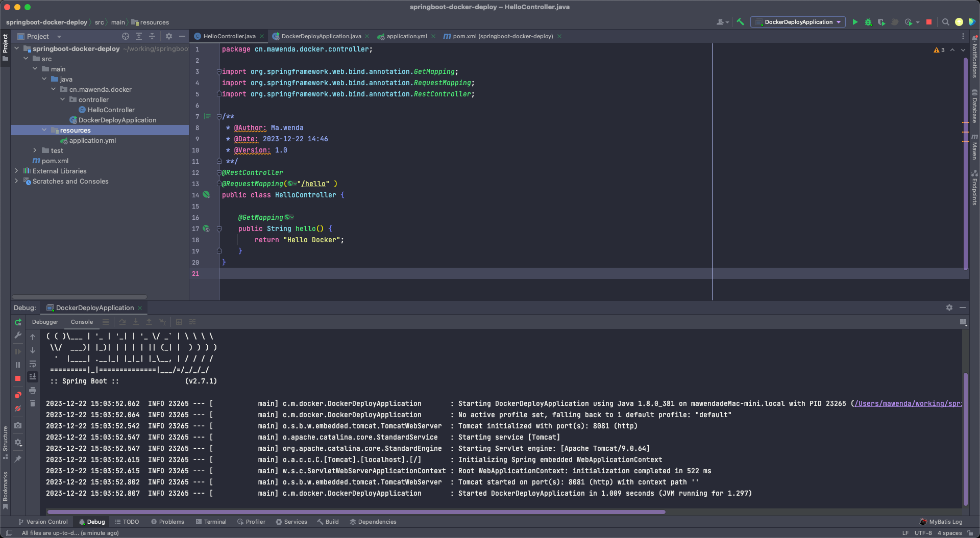
Task: Click the horizontal console scrollbar
Action: 356,511
